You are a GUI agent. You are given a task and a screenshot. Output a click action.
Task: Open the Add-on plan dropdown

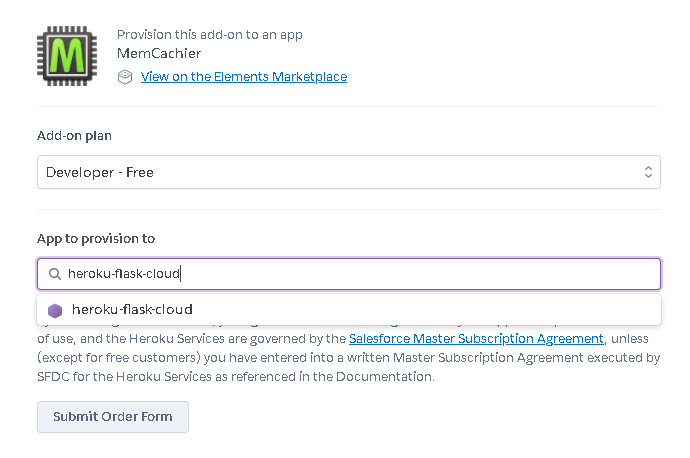coord(349,172)
